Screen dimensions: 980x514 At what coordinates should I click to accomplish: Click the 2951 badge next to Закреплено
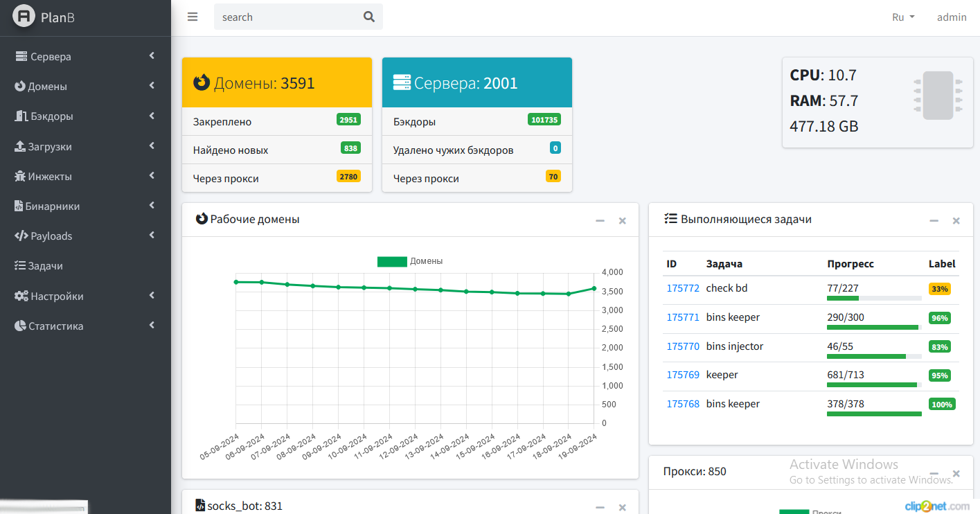pyautogui.click(x=348, y=120)
